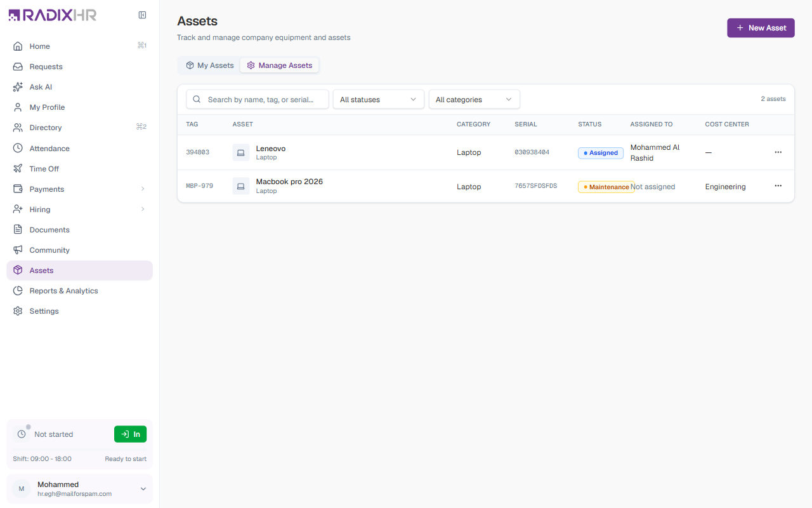This screenshot has width=812, height=508.
Task: Expand the Payments submenu chevron
Action: 143,189
